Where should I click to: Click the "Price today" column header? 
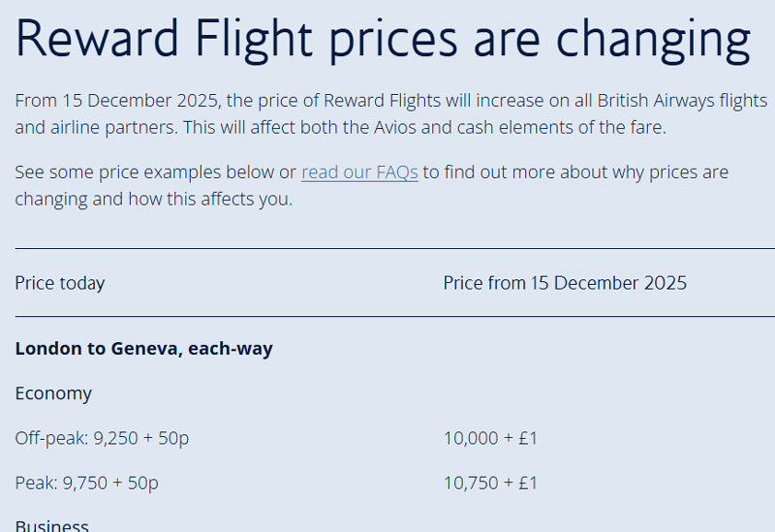(60, 283)
